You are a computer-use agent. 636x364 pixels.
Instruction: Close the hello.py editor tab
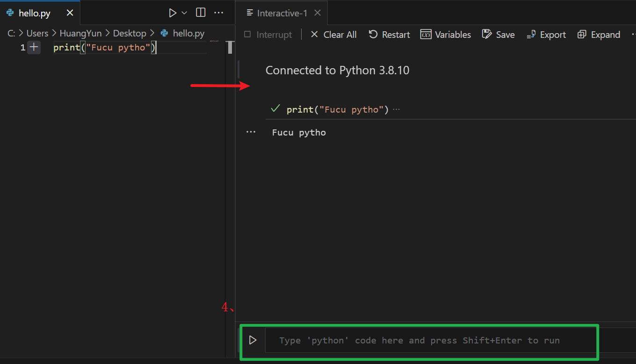click(70, 13)
